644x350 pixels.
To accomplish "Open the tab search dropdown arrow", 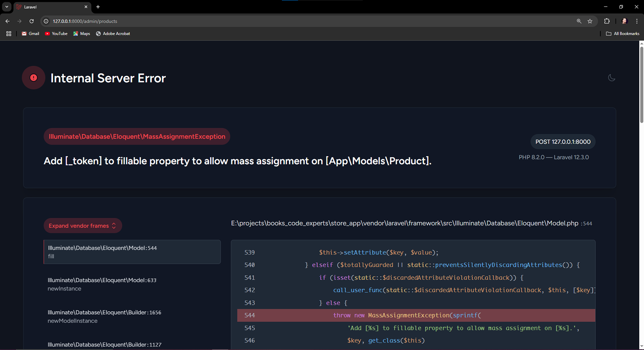I will [7, 7].
